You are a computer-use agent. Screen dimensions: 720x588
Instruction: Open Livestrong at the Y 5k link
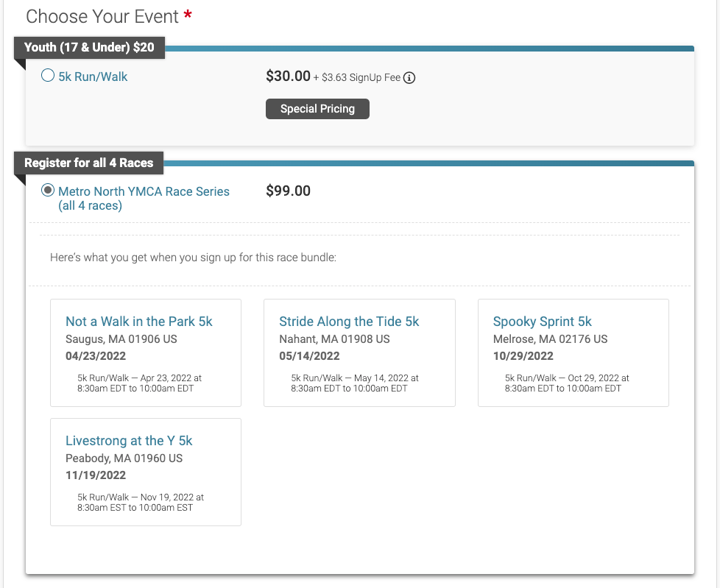[x=129, y=441]
